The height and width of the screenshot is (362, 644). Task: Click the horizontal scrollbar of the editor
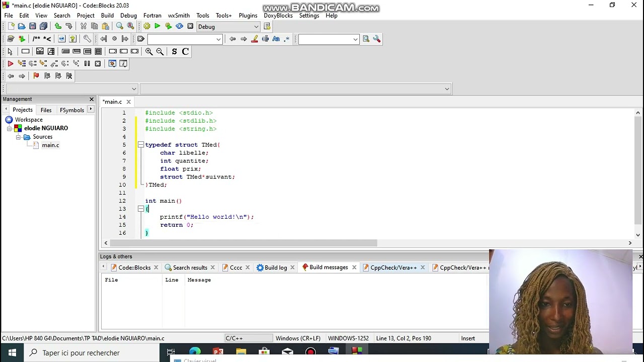[x=242, y=243]
